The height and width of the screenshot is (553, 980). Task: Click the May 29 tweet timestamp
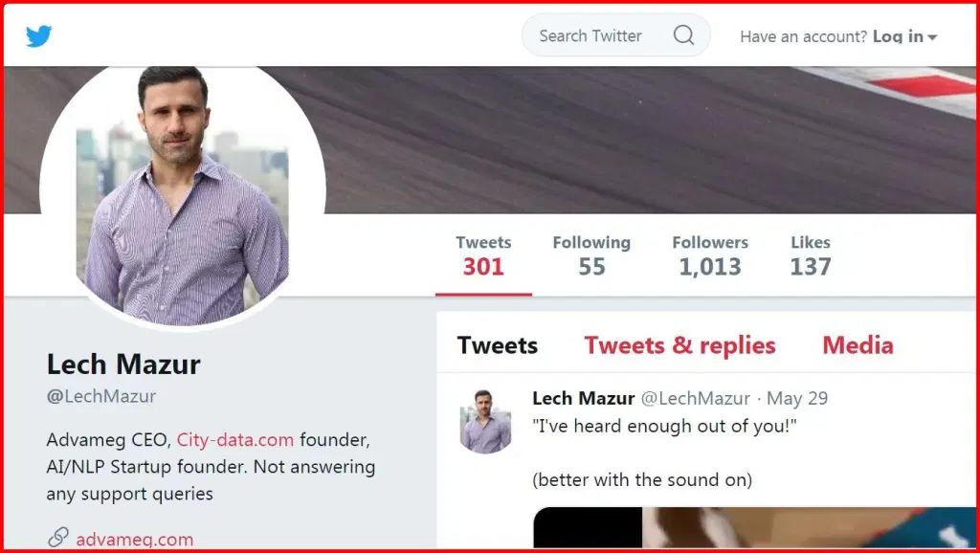[797, 398]
